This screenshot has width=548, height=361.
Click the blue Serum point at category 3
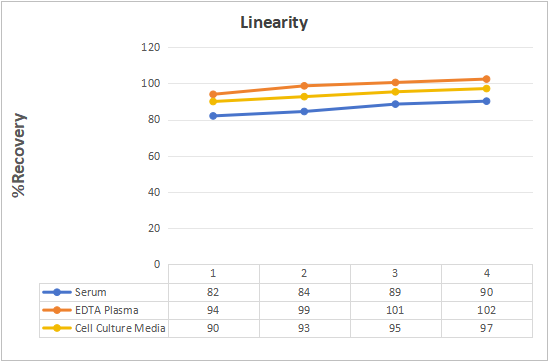click(x=395, y=104)
